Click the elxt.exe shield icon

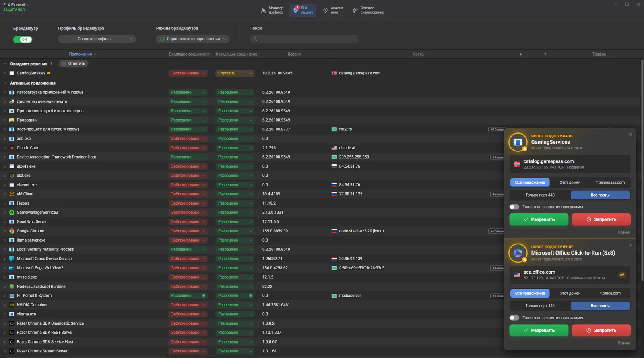coord(12,176)
